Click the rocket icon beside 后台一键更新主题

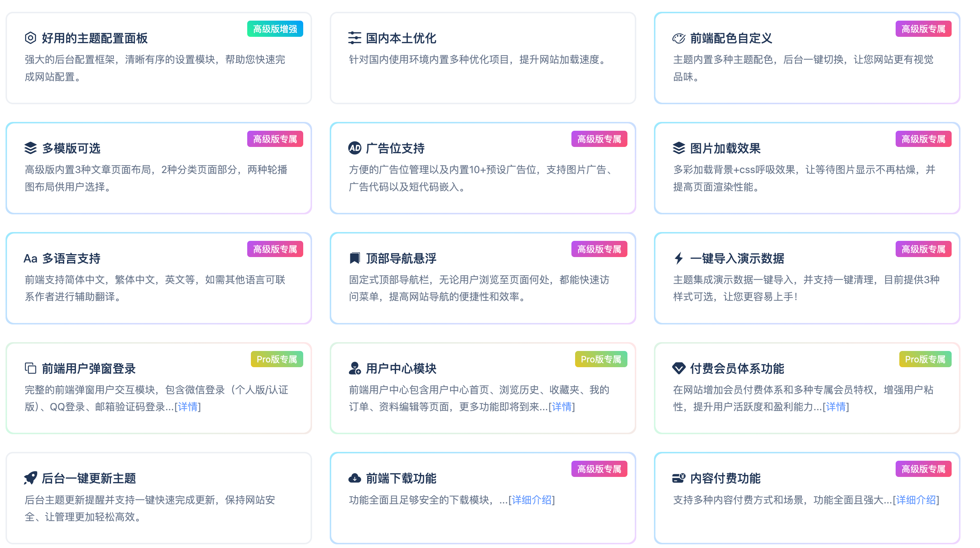(31, 478)
